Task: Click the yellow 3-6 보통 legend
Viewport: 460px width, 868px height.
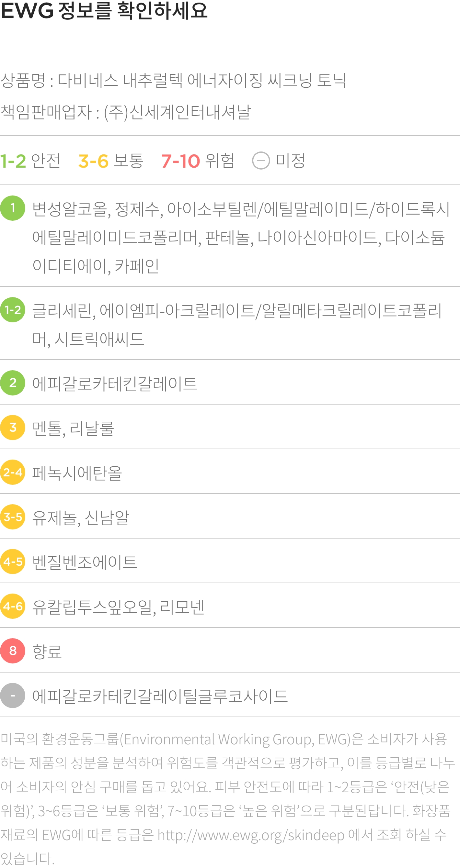Action: pyautogui.click(x=111, y=161)
